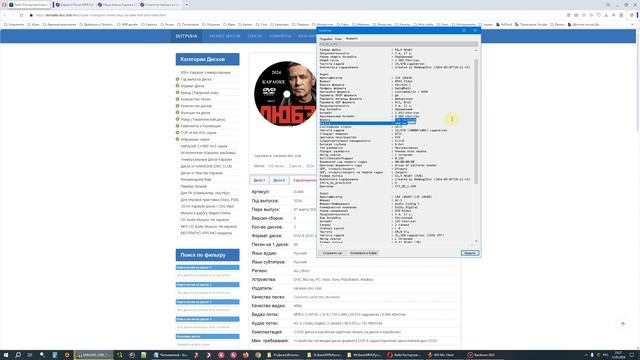Open the ВИТРИНА navigation item
The height and width of the screenshot is (360, 640).
186,36
